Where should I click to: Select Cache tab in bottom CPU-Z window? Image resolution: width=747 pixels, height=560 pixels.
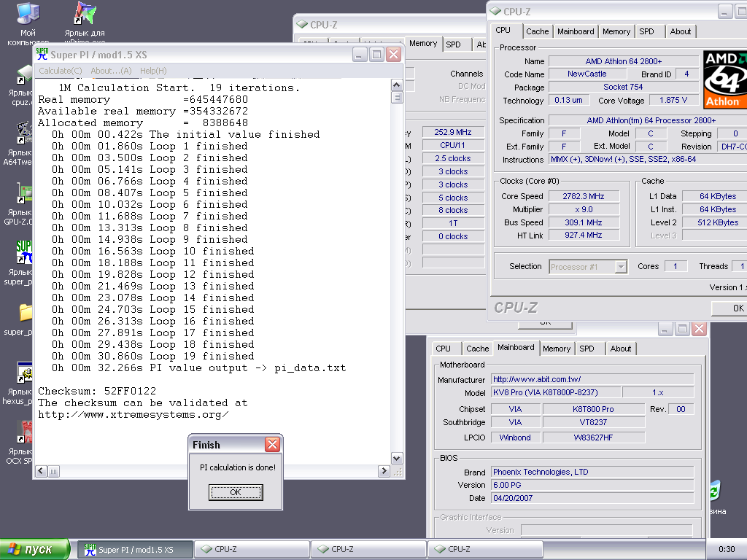coord(477,349)
